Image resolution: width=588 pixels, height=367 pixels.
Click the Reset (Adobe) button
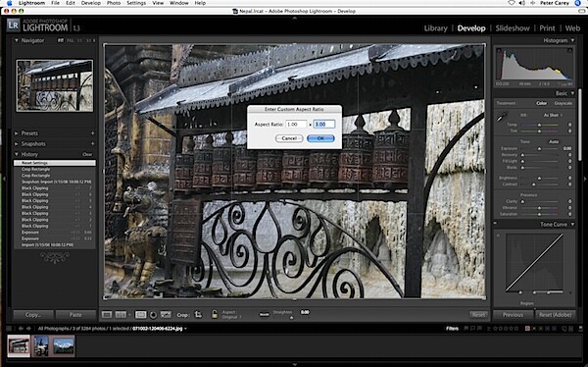(556, 315)
